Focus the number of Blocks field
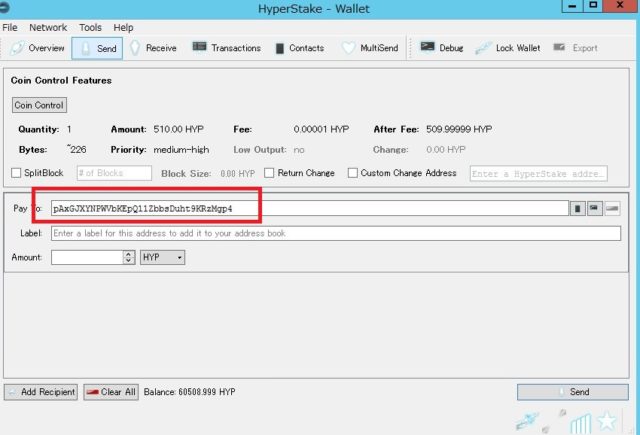Viewport: 640px width, 435px height. coord(114,173)
